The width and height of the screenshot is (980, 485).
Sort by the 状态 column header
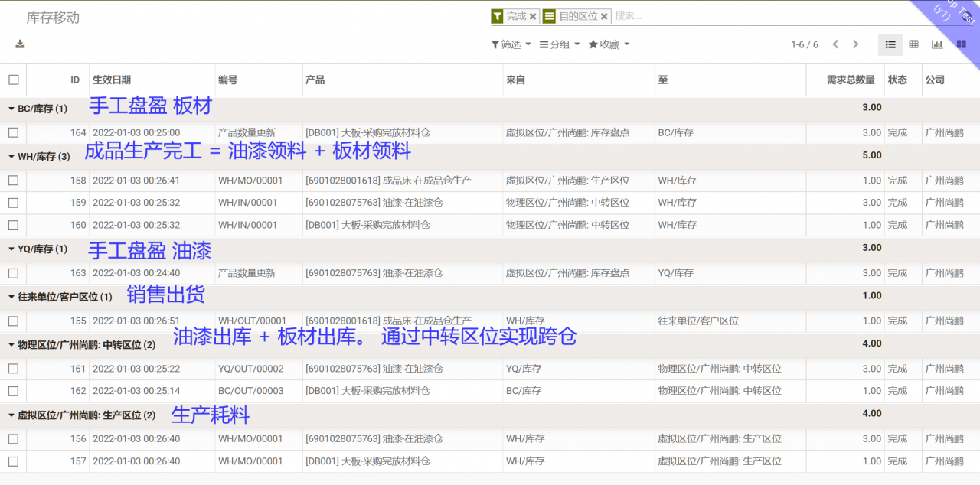[897, 80]
